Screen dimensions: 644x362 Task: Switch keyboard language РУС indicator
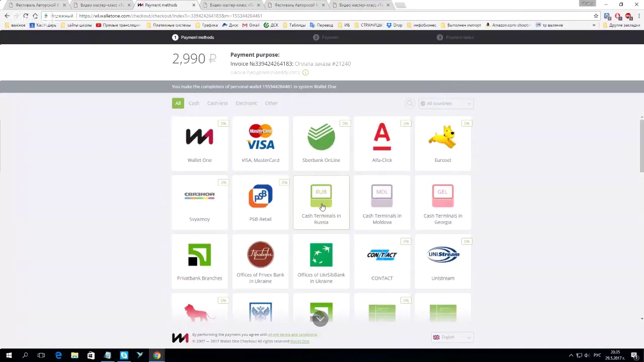(597, 355)
